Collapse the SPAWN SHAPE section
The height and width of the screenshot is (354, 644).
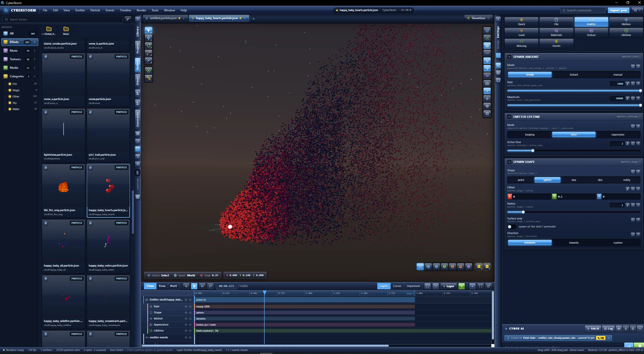click(x=509, y=162)
